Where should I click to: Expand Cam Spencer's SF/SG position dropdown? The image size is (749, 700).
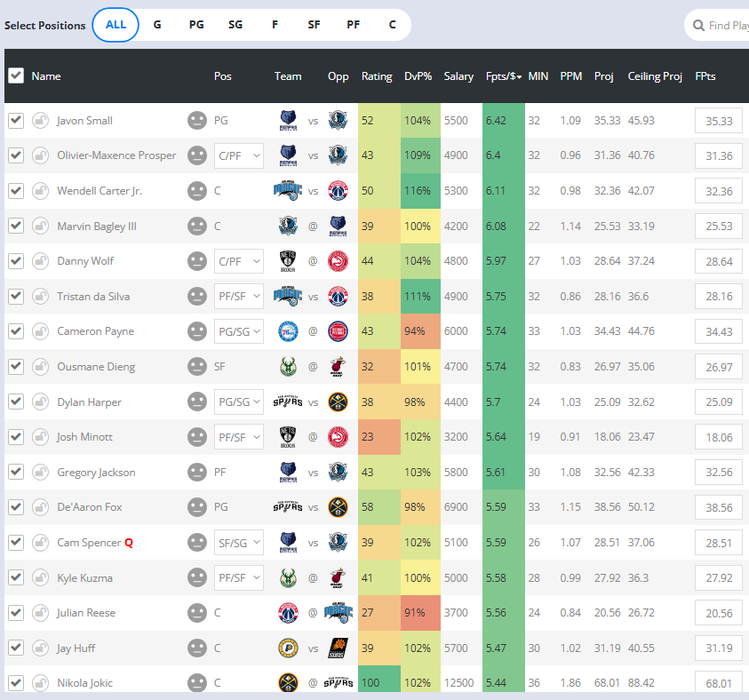point(239,542)
